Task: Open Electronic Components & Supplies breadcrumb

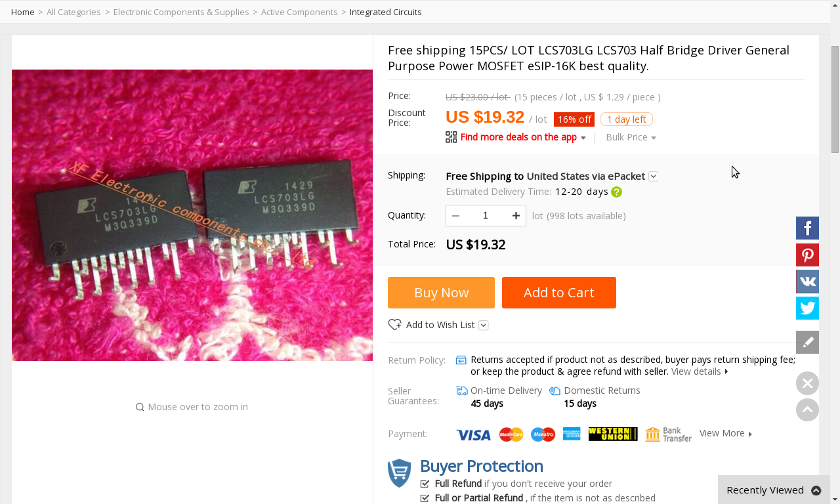Action: (x=181, y=12)
